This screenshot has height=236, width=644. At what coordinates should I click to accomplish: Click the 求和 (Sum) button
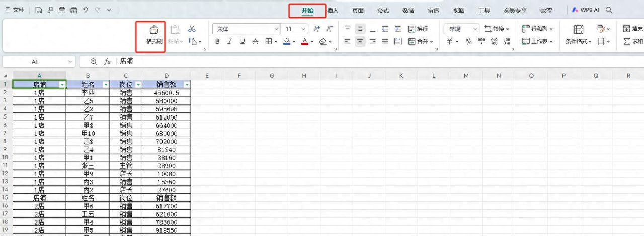[633, 42]
